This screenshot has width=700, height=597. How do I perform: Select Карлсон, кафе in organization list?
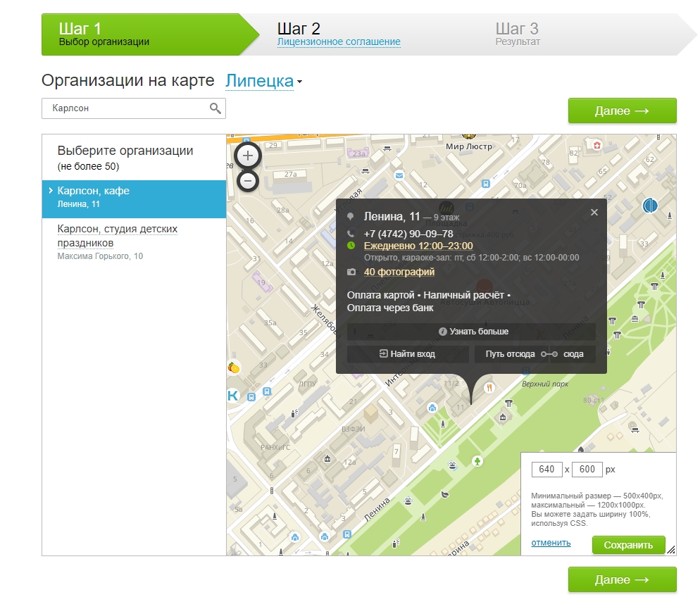[134, 197]
